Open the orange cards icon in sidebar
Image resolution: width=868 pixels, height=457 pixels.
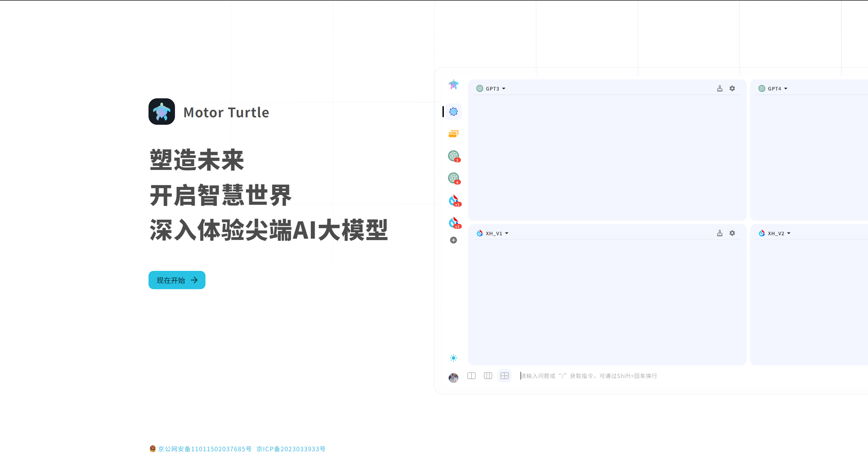point(453,134)
